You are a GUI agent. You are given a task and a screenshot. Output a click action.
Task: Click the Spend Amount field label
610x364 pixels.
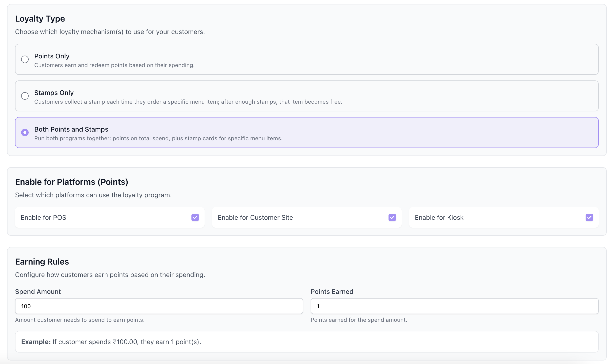tap(38, 292)
